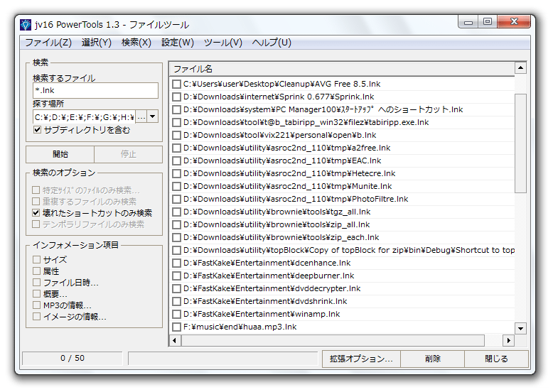This screenshot has width=553, height=392.
Task: Click the 削除 button
Action: [x=432, y=359]
